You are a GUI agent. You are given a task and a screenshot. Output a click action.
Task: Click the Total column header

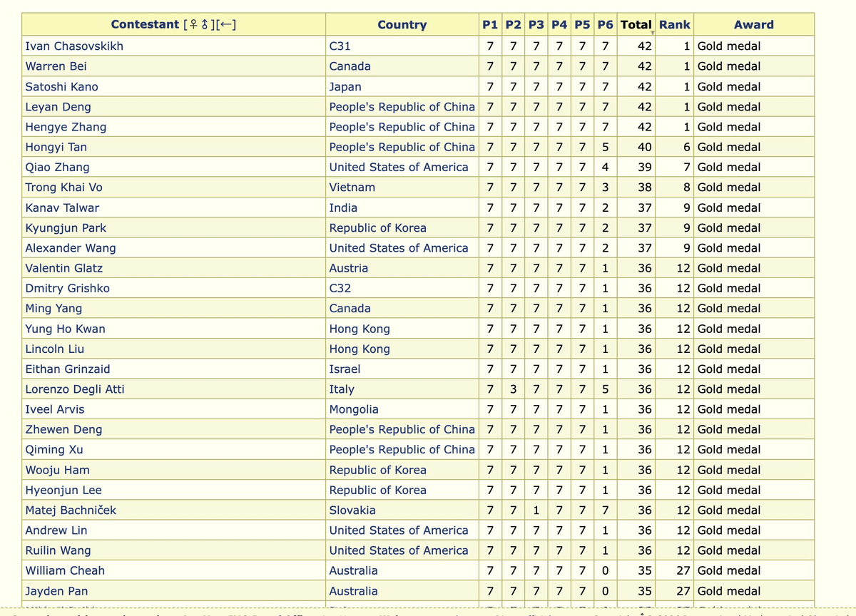coord(636,25)
